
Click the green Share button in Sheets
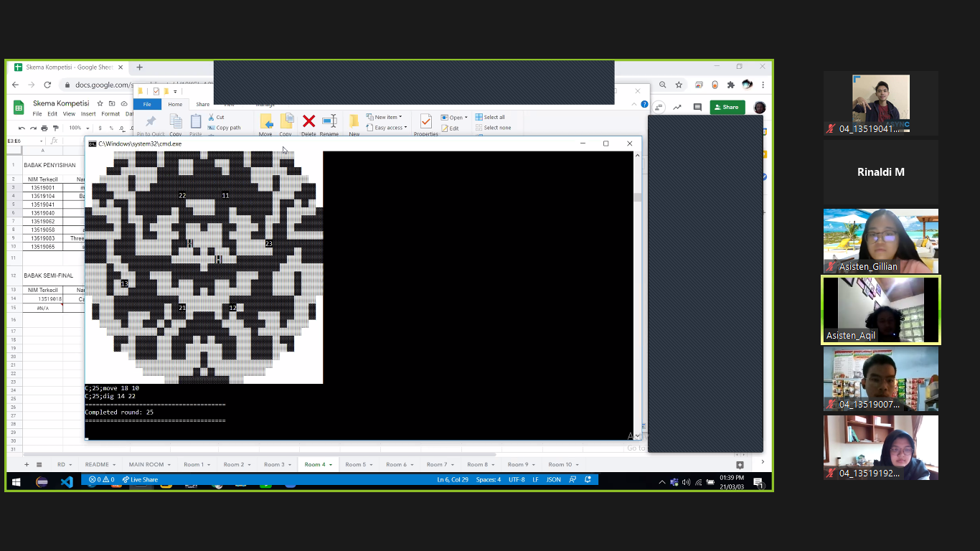point(727,107)
